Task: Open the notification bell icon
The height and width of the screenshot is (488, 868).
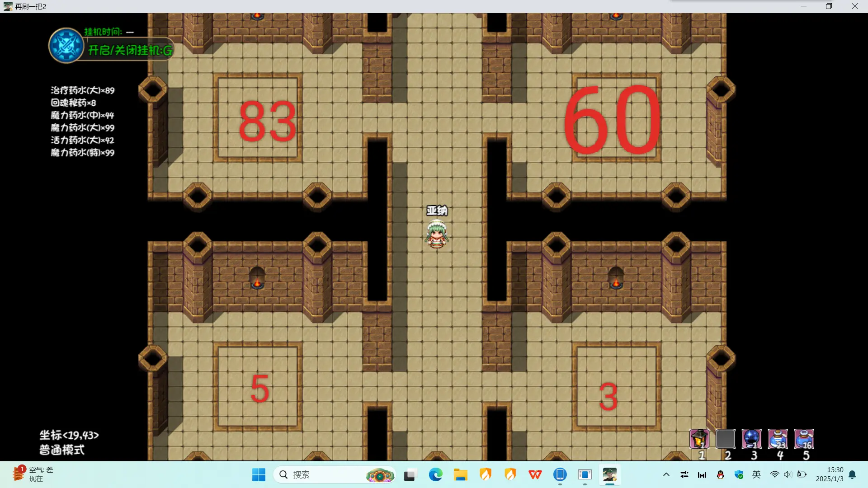Action: click(852, 474)
